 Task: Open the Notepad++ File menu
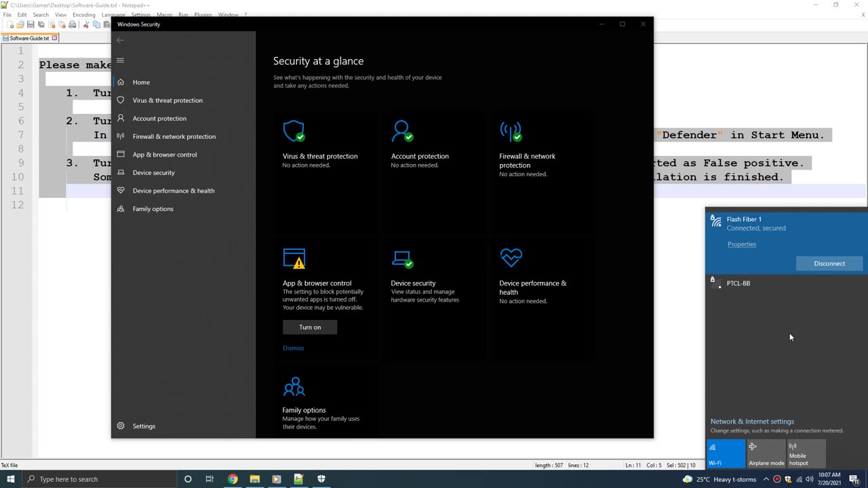[7, 14]
